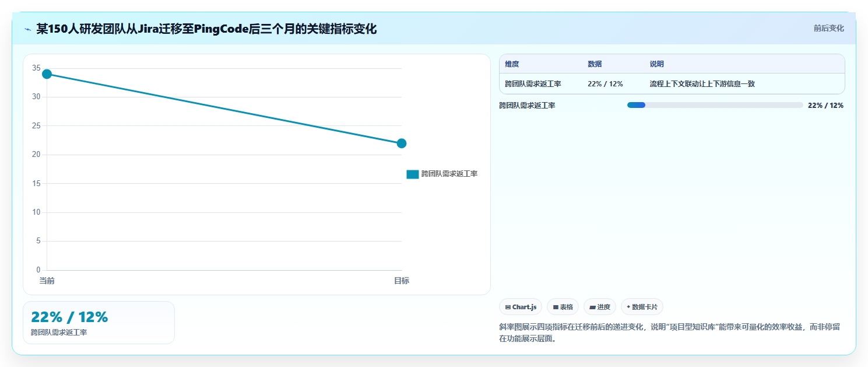Click the data card caption 跨团队需求返工率
The width and height of the screenshot is (868, 367).
pyautogui.click(x=59, y=333)
